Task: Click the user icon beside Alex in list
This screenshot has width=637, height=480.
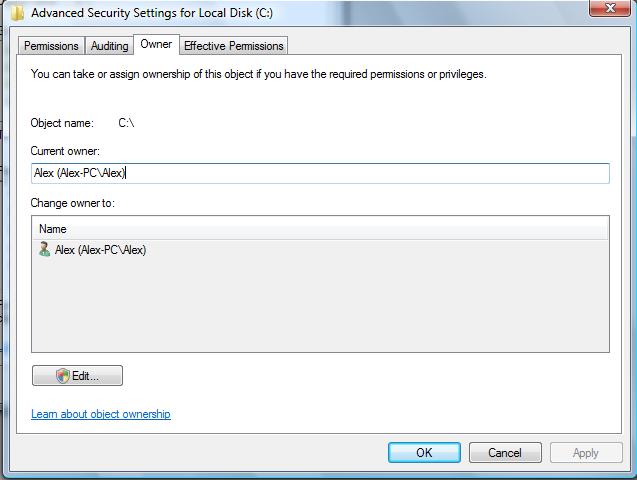Action: point(44,250)
